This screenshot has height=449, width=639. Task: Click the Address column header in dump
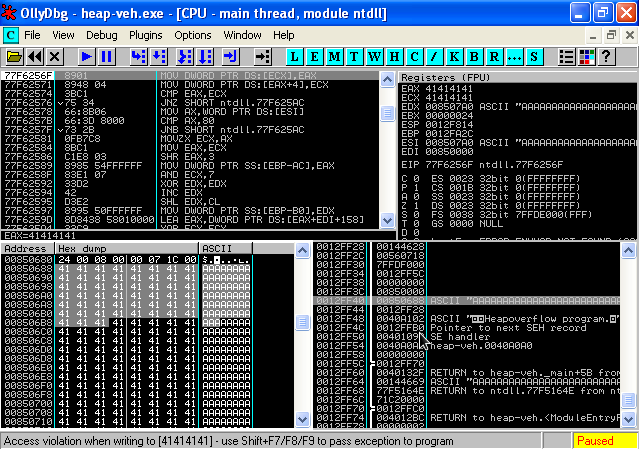coord(27,248)
